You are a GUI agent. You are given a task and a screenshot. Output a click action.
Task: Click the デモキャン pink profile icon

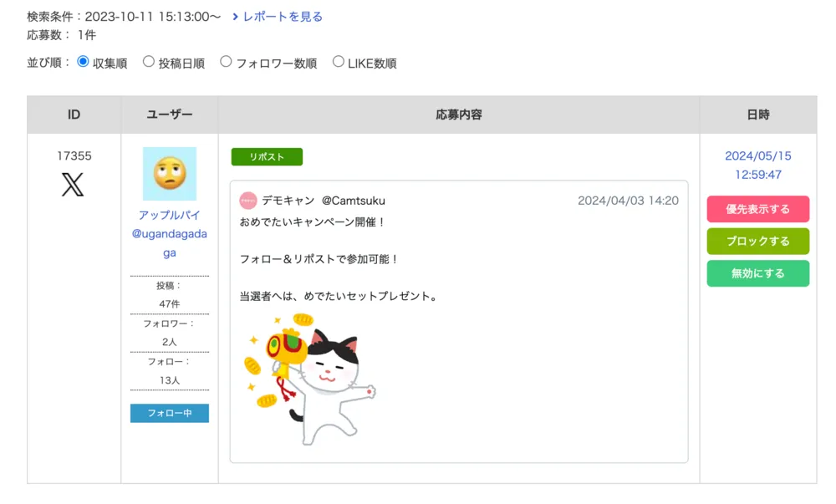click(x=248, y=201)
